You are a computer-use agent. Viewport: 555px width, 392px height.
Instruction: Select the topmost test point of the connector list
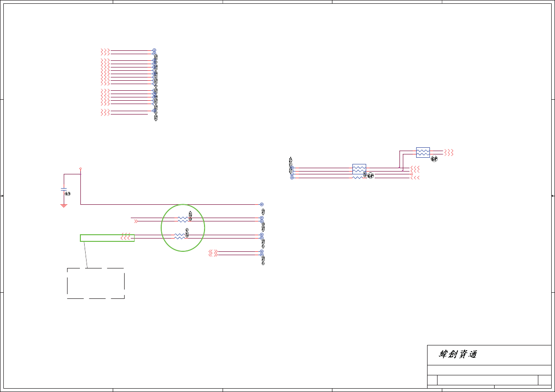click(x=154, y=50)
